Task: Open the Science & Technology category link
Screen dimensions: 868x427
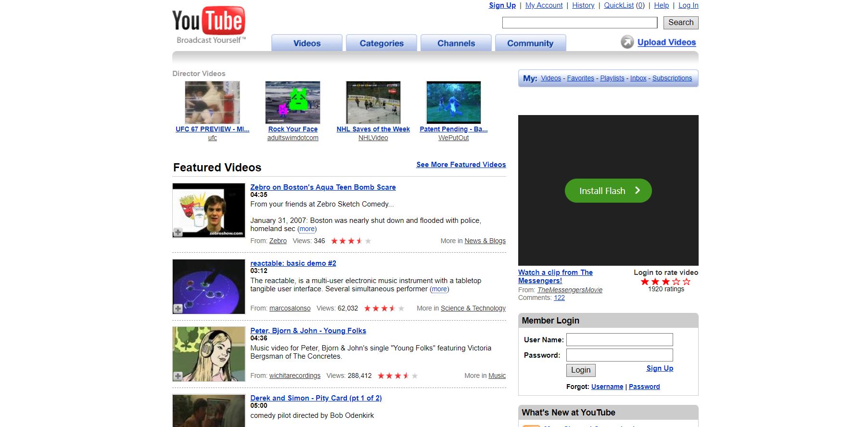Action: [473, 308]
